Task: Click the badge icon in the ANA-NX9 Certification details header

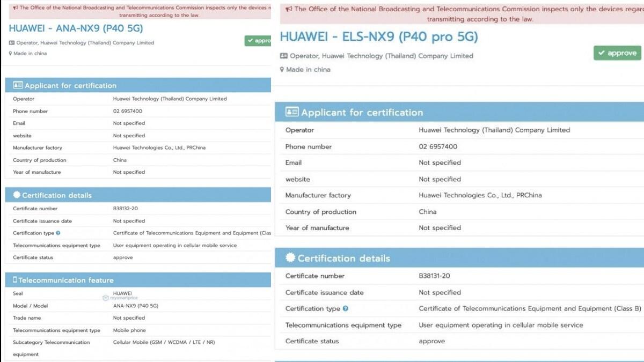Action: click(17, 195)
